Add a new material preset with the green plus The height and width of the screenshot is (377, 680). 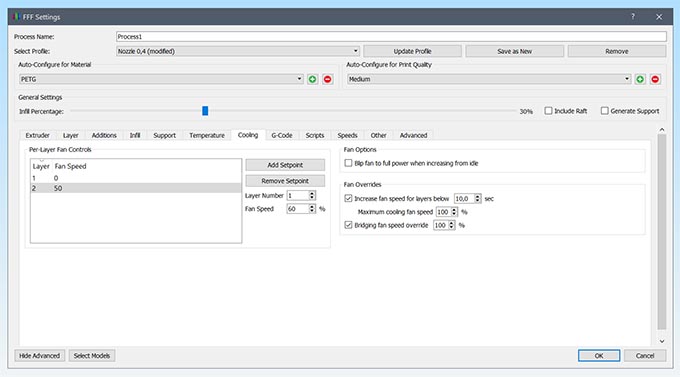312,79
